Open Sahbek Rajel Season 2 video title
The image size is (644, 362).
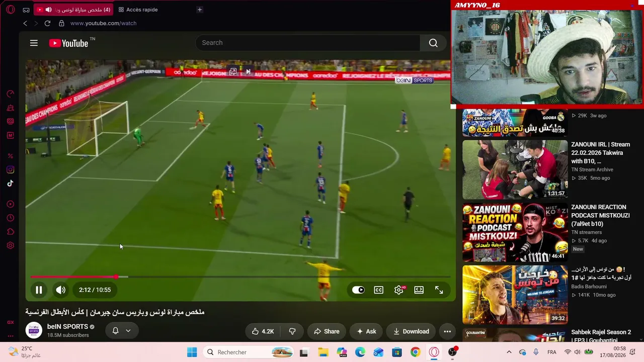point(601,336)
